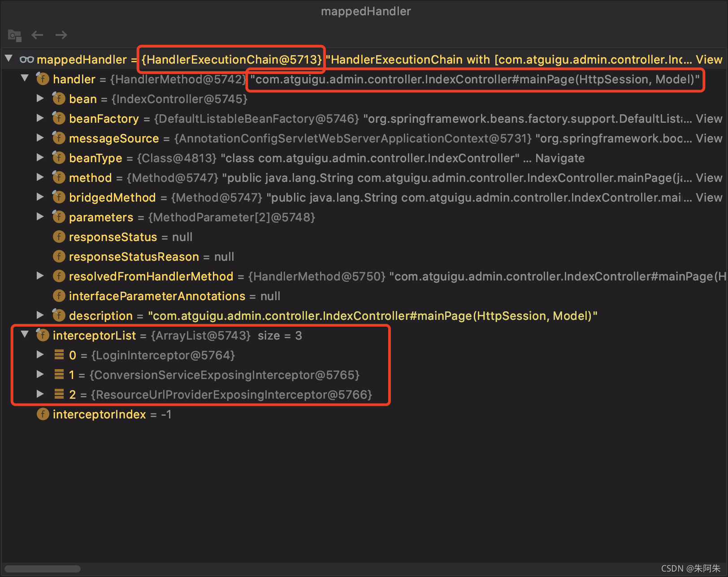The height and width of the screenshot is (577, 728).
Task: Click the list element icon for LoginInterceptor
Action: coord(59,355)
